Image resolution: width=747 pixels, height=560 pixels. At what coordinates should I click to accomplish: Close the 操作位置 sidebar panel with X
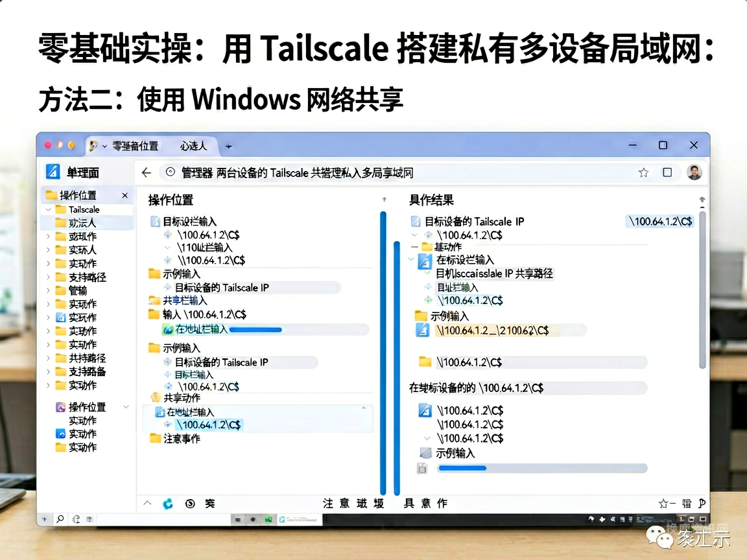[124, 195]
